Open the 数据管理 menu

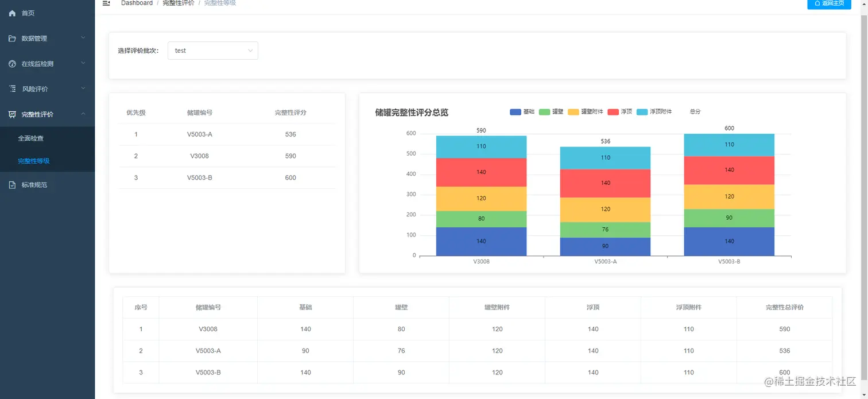(x=47, y=38)
